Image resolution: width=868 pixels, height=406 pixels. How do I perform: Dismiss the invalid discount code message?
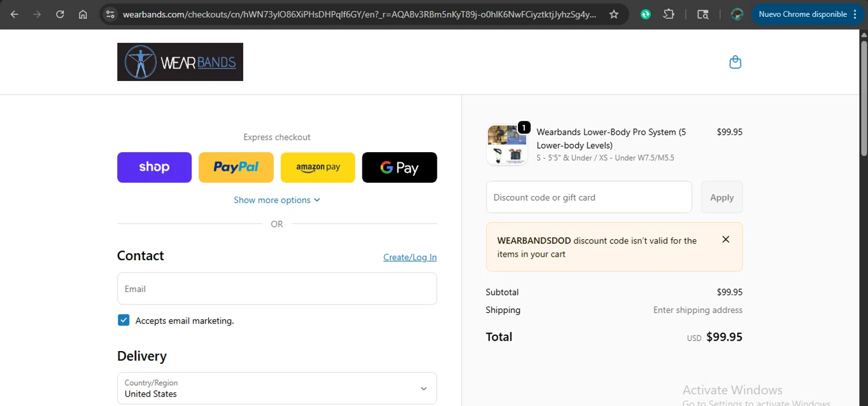point(726,239)
